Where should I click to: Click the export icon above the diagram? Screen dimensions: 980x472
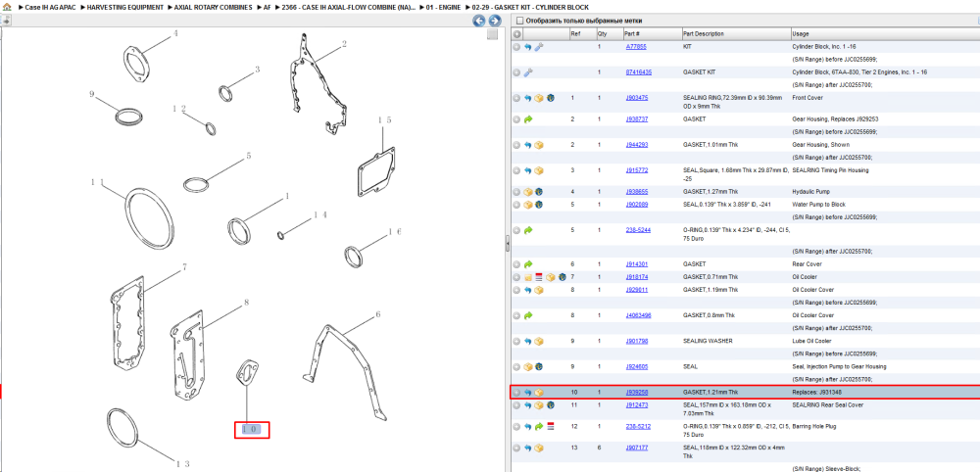(x=6, y=21)
